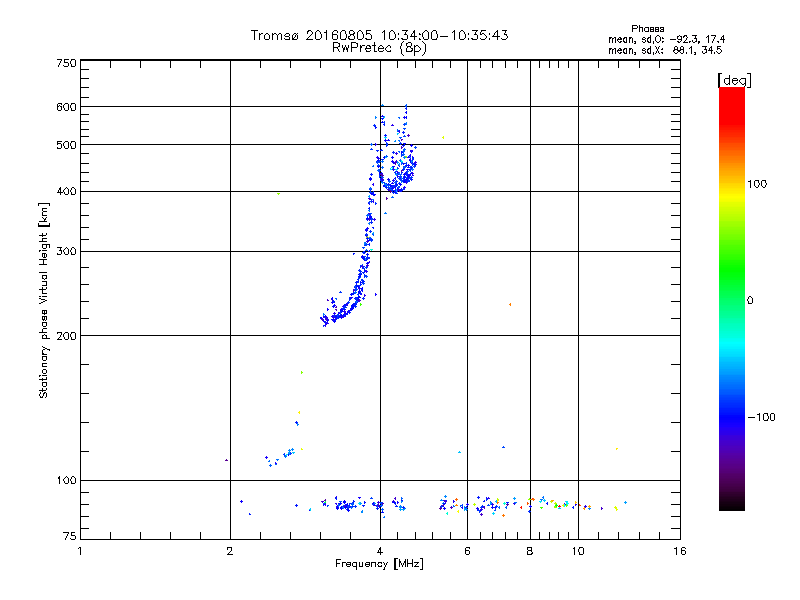Click the '[deg]' colorbar unit label
The height and width of the screenshot is (600, 800).
point(734,80)
